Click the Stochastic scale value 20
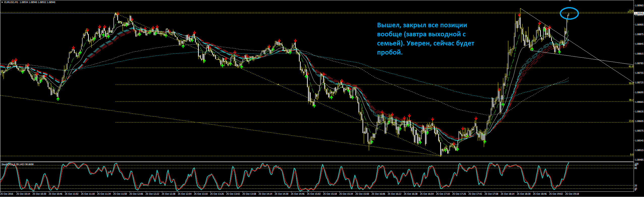The image size is (644, 197). 636,186
